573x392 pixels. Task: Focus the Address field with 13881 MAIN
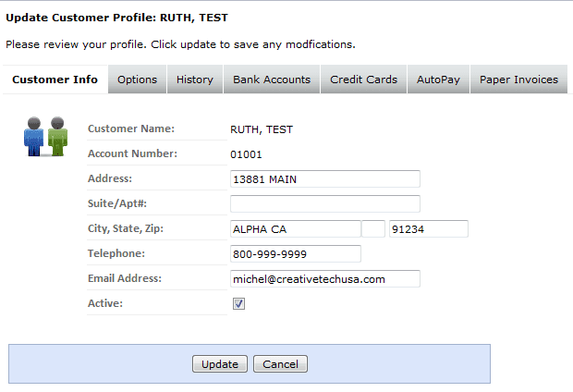325,178
